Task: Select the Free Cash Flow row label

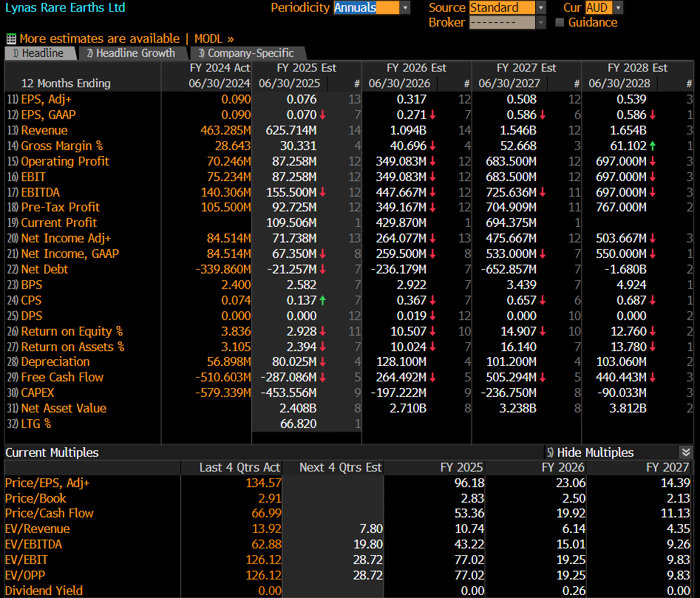Action: (62, 377)
